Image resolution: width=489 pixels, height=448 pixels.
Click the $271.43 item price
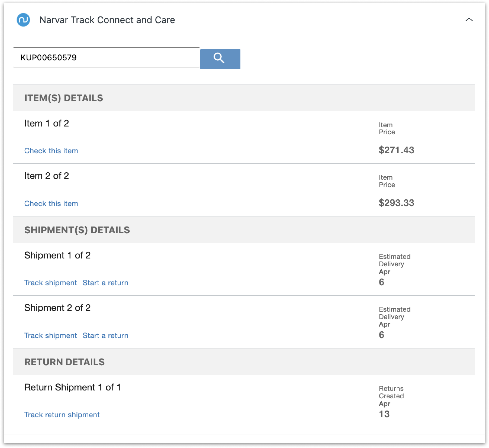tap(396, 150)
